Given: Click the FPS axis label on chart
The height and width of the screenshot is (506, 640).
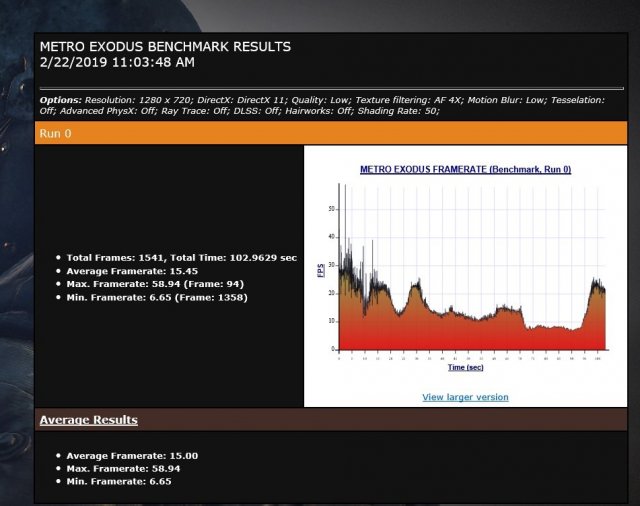Looking at the screenshot, I should 321,270.
